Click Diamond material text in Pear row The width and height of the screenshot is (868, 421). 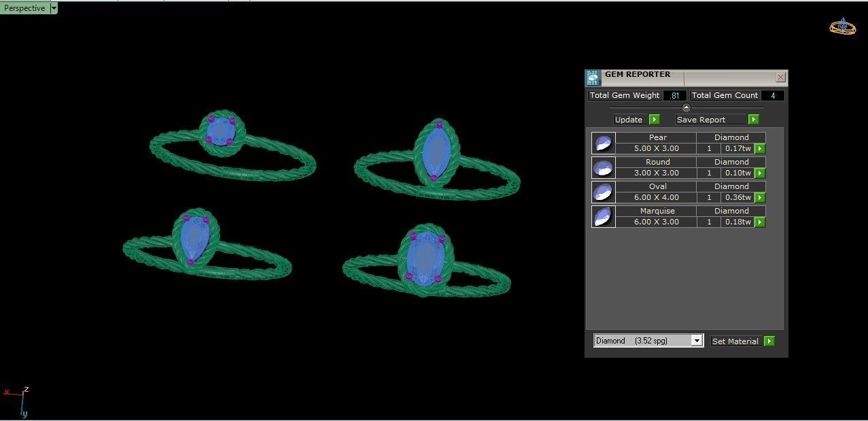pos(731,137)
